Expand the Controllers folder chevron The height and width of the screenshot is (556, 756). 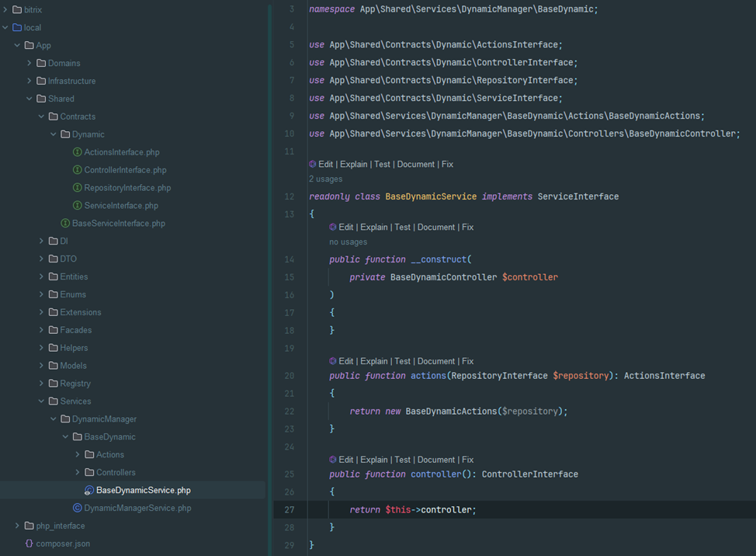click(x=78, y=473)
